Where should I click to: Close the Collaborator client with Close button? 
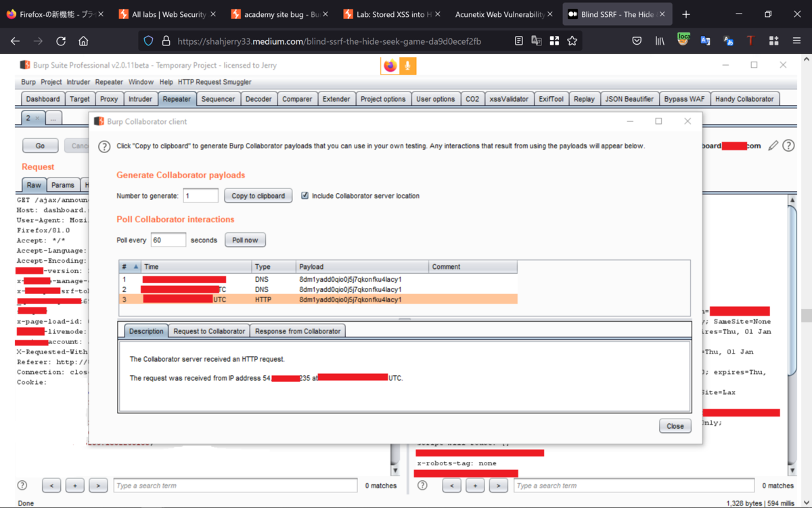(675, 426)
